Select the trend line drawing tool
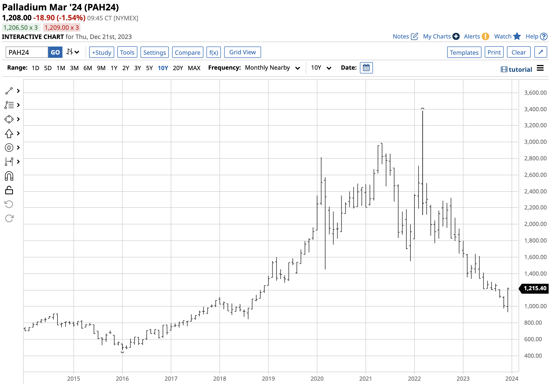Viewport: 559px width, 392px height. 9,91
